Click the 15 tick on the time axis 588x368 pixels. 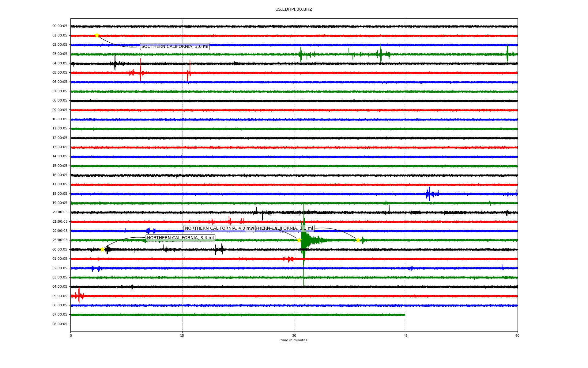coord(182,335)
